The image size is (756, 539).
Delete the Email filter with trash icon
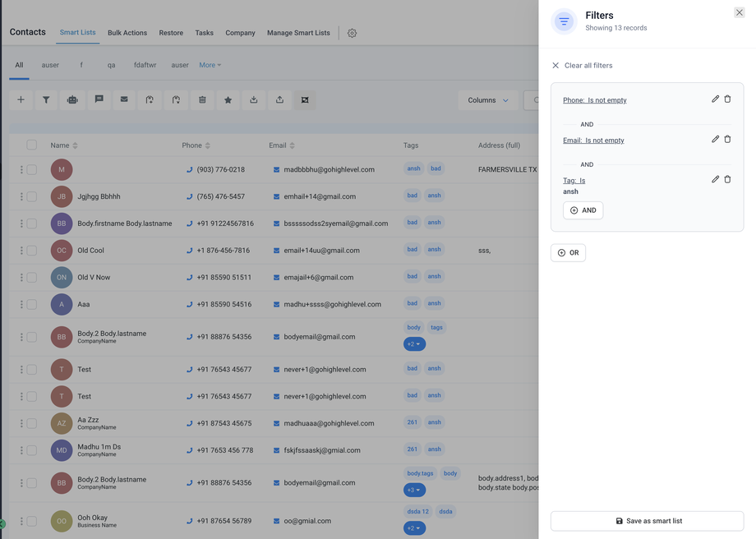coord(727,140)
